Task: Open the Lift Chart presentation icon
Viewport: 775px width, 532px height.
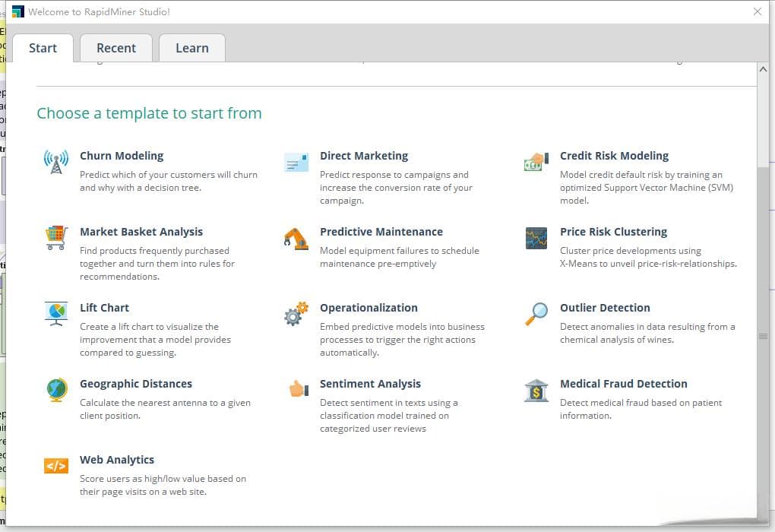Action: coord(56,314)
